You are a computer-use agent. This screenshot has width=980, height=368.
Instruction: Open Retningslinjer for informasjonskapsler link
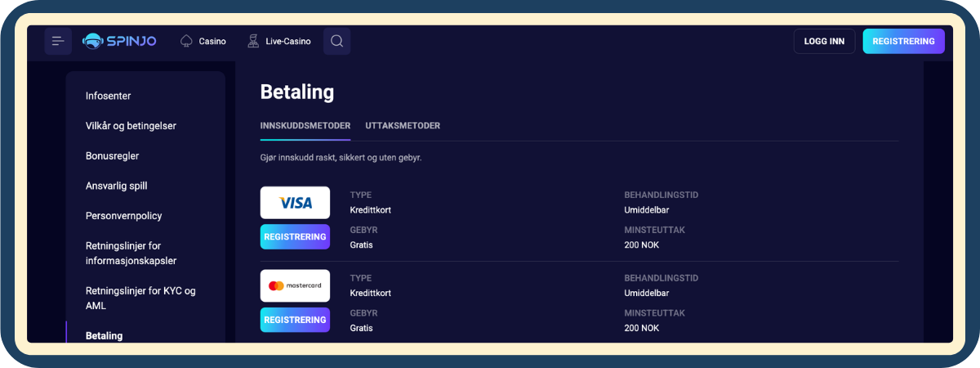point(131,253)
